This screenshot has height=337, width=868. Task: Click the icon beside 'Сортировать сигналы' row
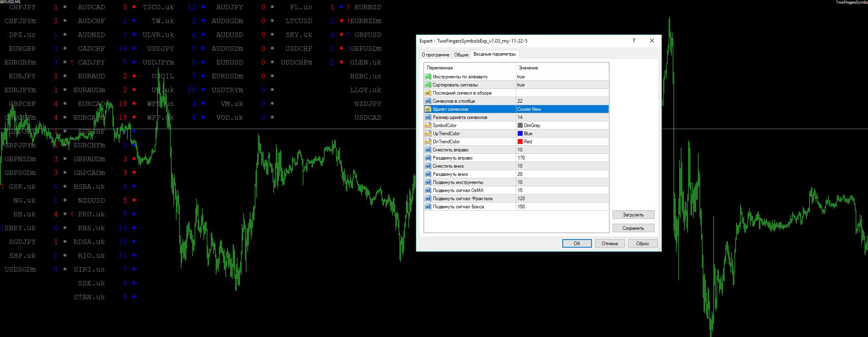point(428,85)
